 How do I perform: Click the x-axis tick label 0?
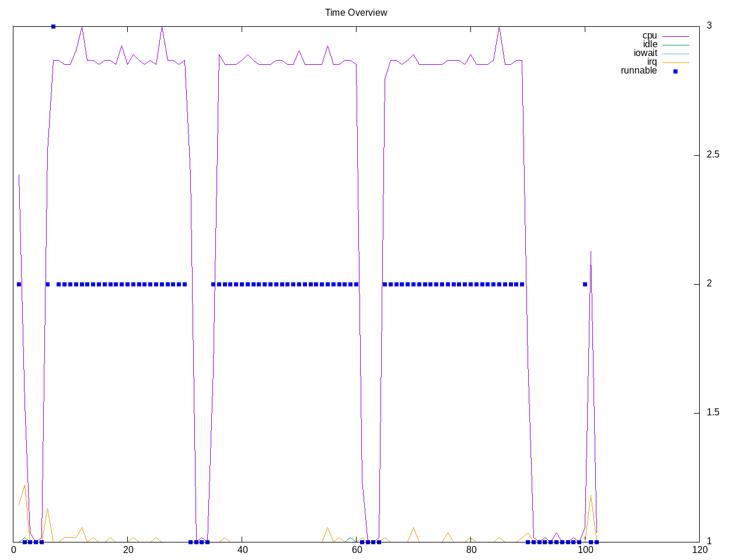coord(13,550)
